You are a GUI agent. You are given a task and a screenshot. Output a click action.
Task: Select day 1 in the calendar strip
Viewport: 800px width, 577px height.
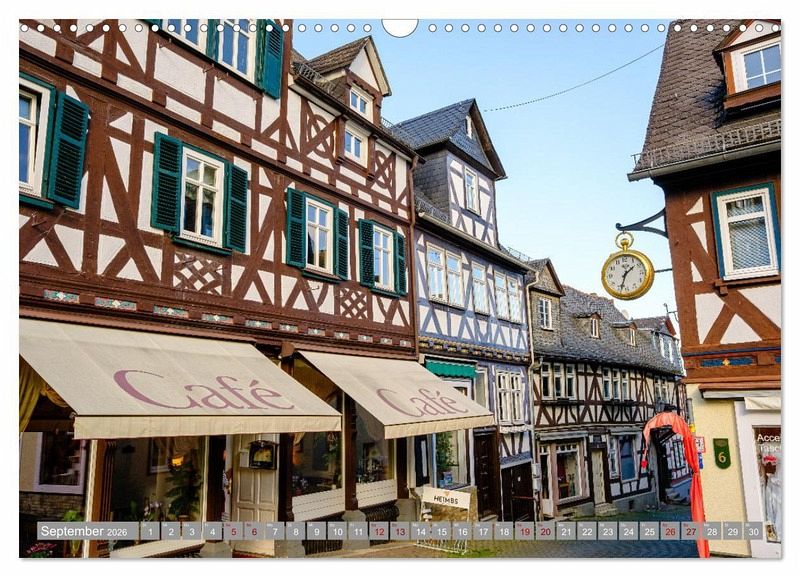150,531
